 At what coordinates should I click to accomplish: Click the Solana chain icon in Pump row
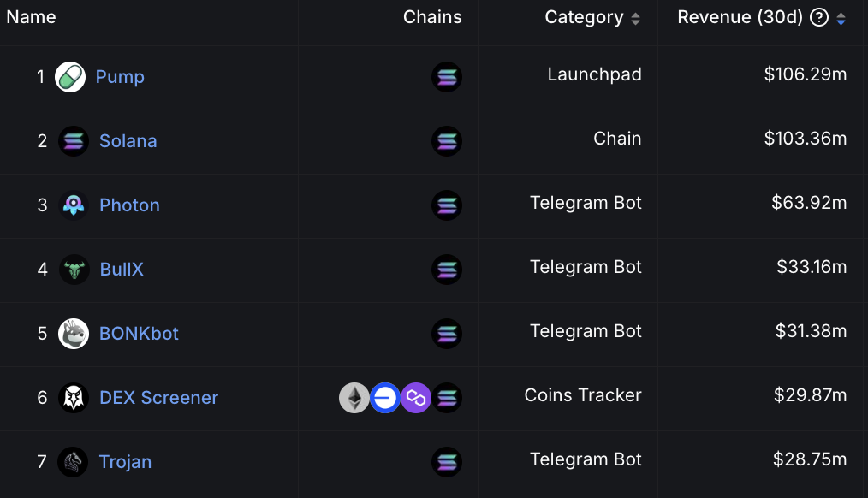[x=446, y=77]
